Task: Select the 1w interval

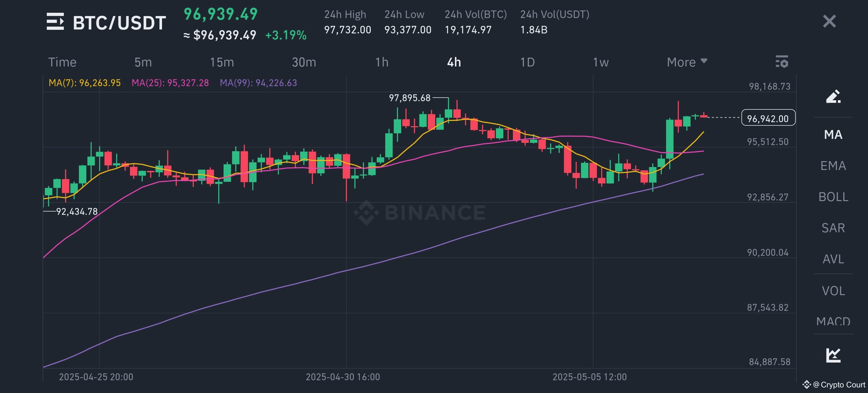Action: pos(601,62)
